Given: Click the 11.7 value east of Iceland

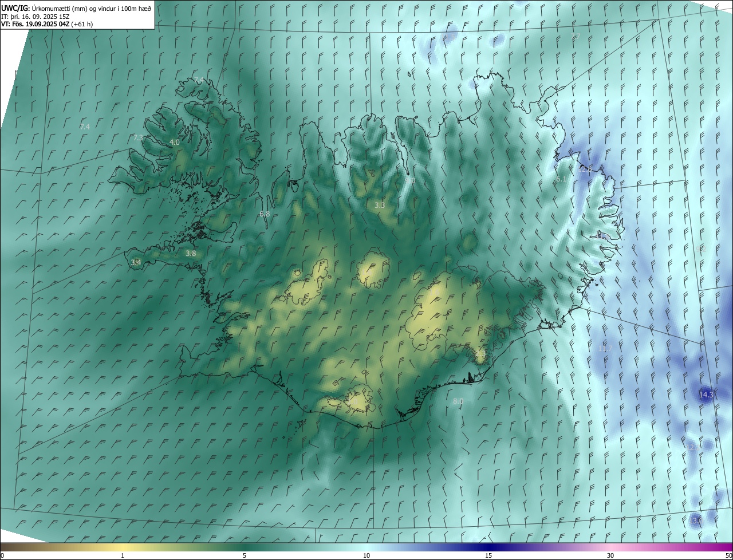Looking at the screenshot, I should click(x=605, y=348).
